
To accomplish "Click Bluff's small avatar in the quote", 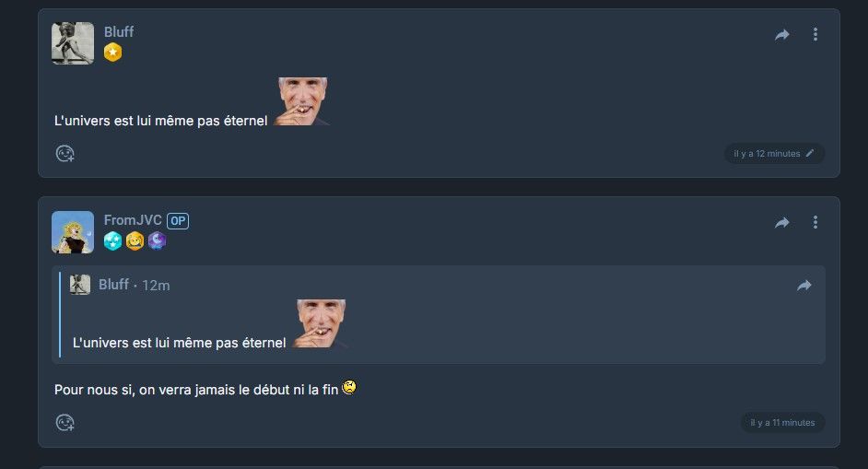I will [80, 285].
